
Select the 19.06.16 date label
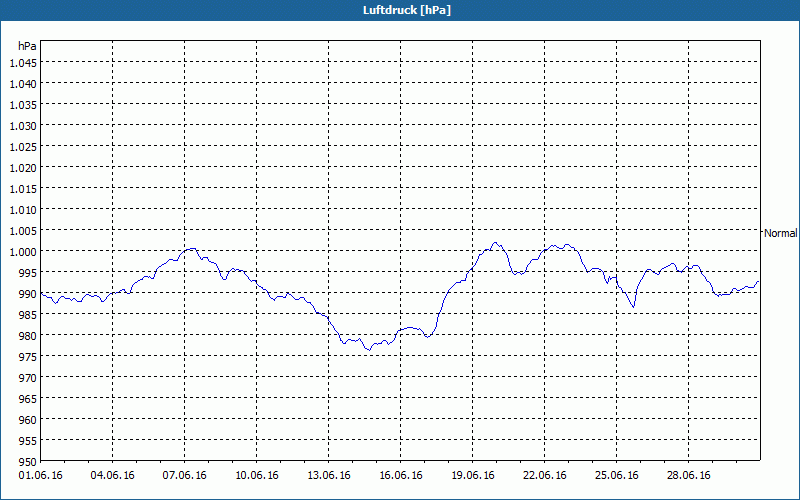[472, 476]
